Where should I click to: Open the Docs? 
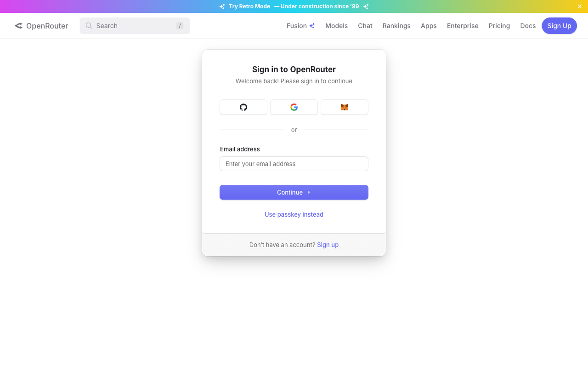click(527, 26)
